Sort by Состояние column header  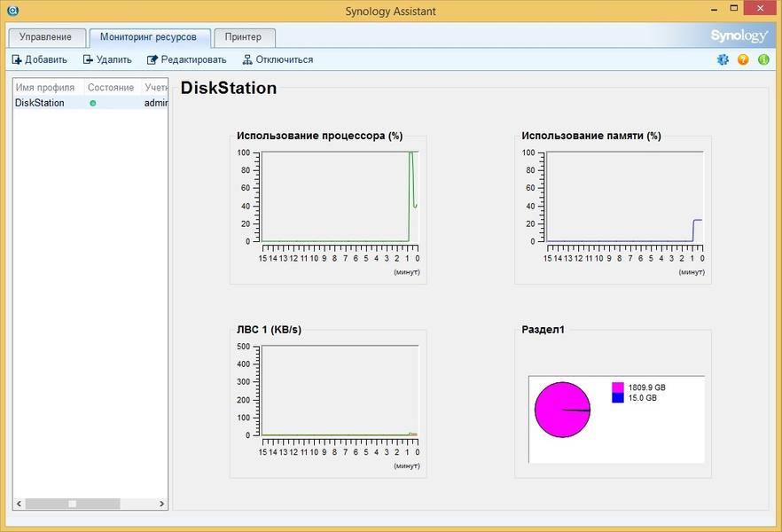tap(111, 88)
